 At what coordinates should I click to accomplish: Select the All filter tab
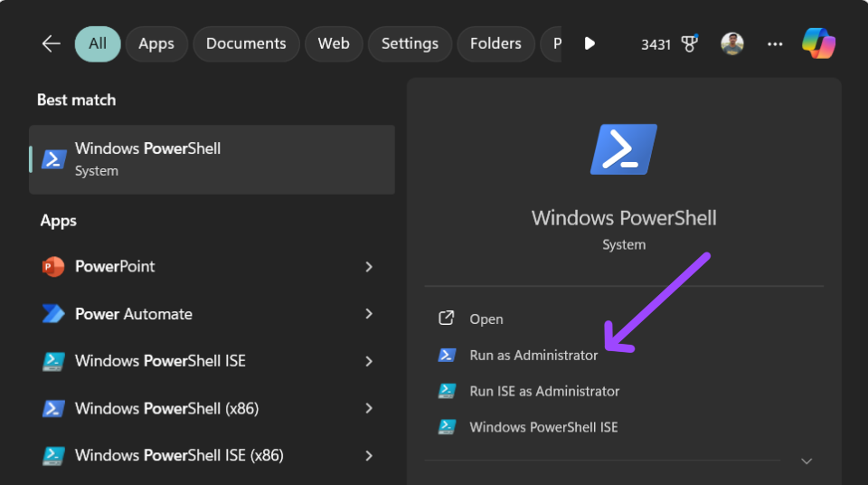tap(98, 43)
